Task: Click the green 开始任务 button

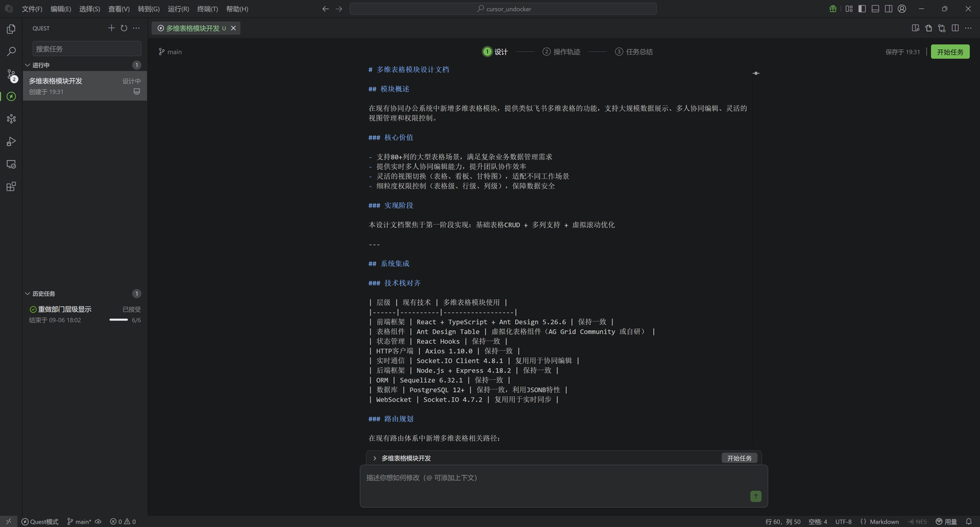Action: coord(949,52)
